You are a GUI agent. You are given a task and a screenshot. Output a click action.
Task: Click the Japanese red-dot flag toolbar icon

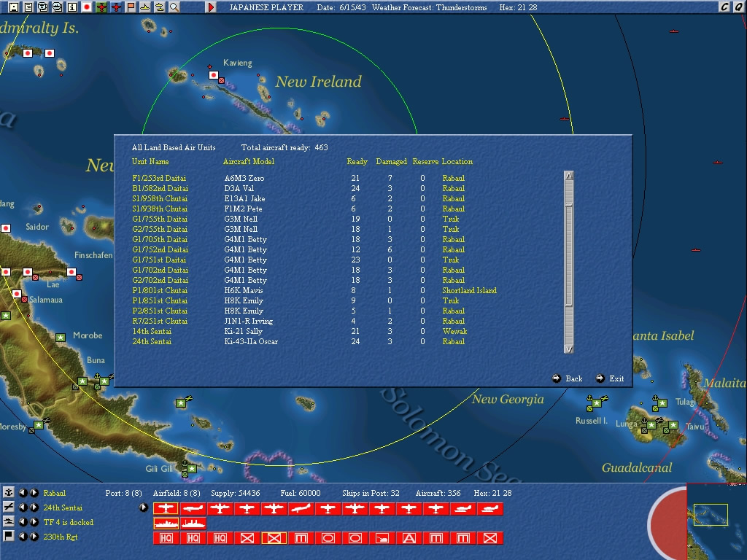click(x=87, y=7)
